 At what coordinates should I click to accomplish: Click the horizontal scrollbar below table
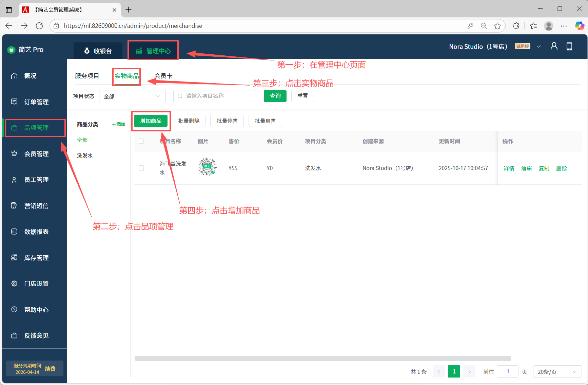[323, 359]
